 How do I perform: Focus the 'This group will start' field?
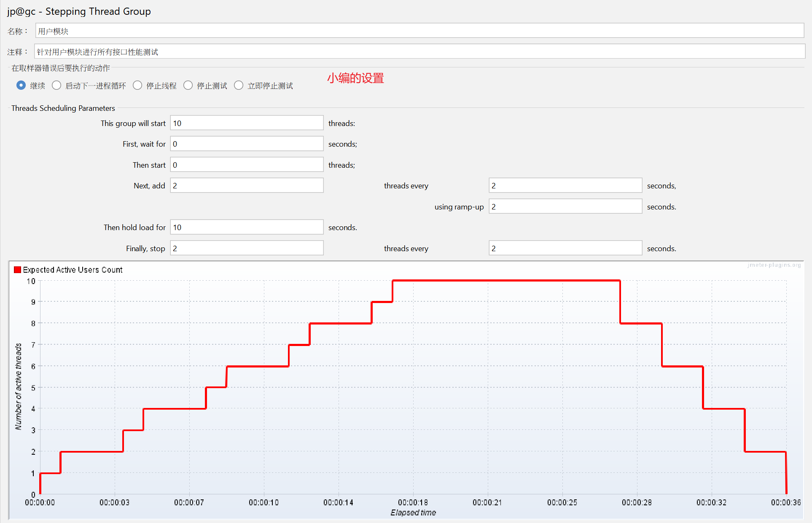(x=247, y=123)
